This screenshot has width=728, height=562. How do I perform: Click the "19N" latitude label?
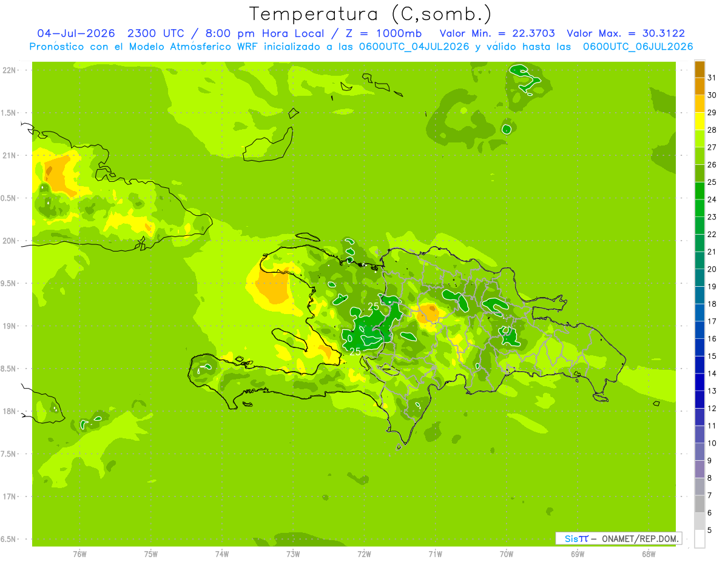point(9,326)
